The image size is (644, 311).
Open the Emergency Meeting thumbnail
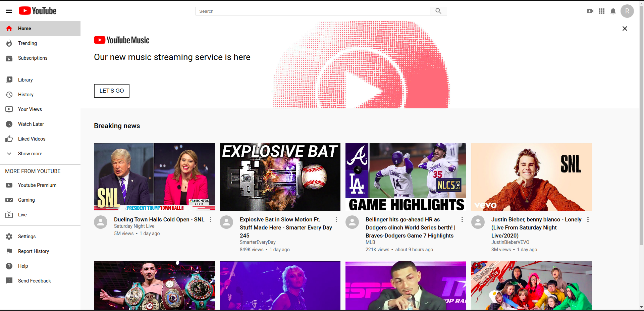click(532, 285)
